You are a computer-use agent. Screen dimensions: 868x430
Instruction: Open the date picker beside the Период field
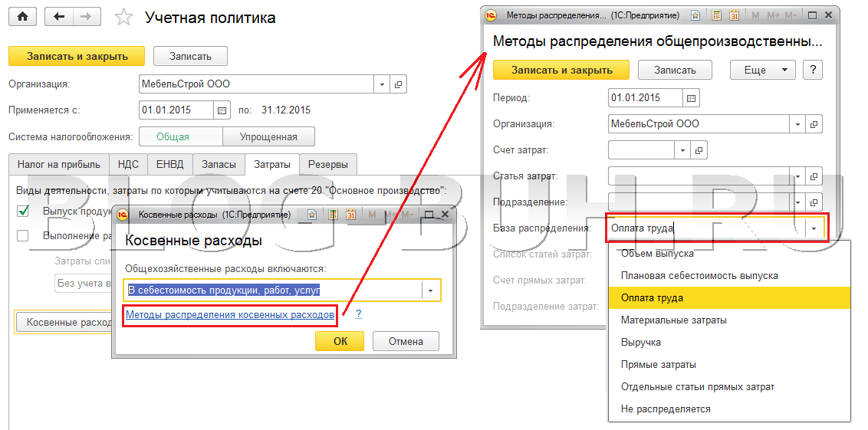[691, 98]
